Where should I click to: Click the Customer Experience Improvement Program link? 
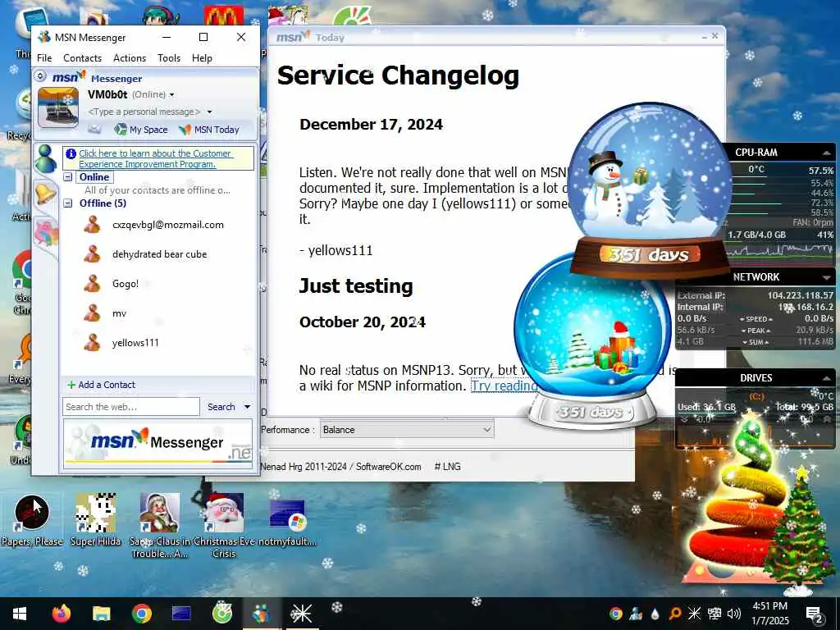click(x=155, y=158)
